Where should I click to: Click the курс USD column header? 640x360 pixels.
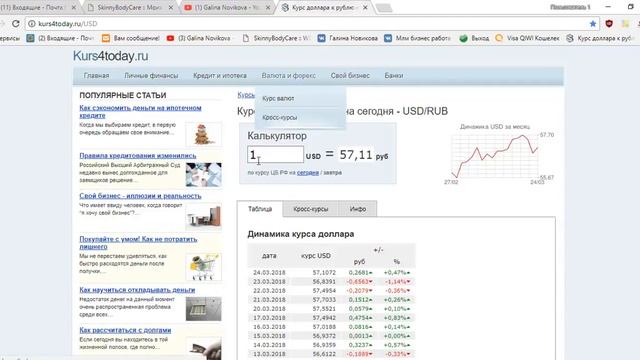click(316, 256)
